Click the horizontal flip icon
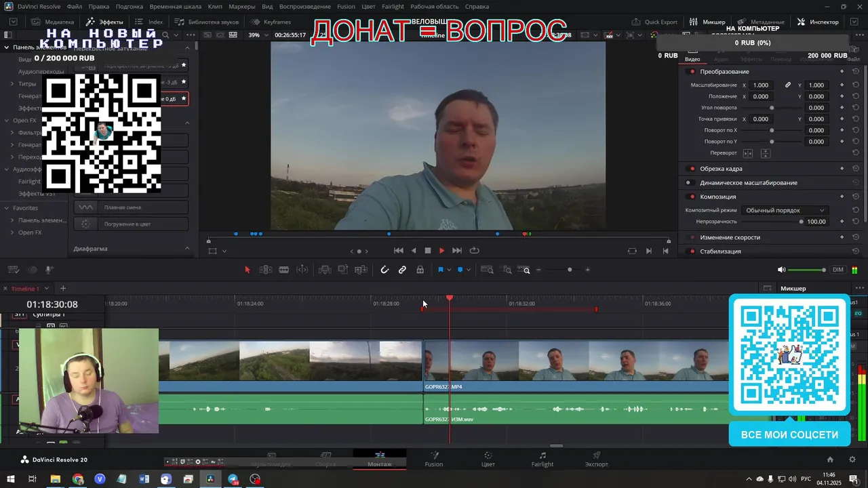Screen dimensions: 868x488 (x=748, y=153)
